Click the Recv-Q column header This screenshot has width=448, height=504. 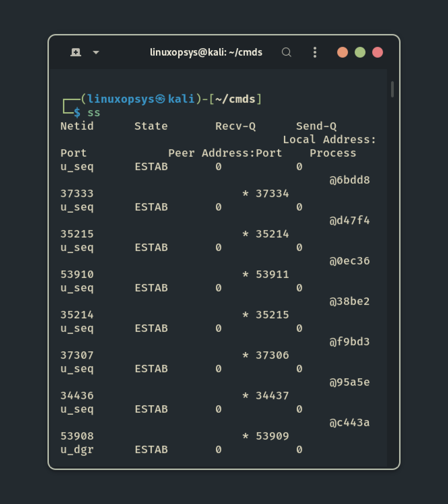click(x=235, y=126)
